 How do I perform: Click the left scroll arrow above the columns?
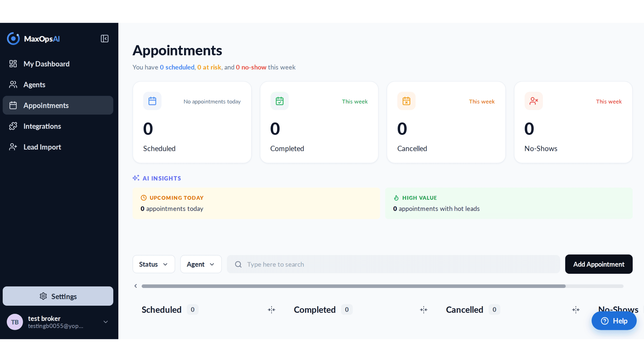pos(136,286)
